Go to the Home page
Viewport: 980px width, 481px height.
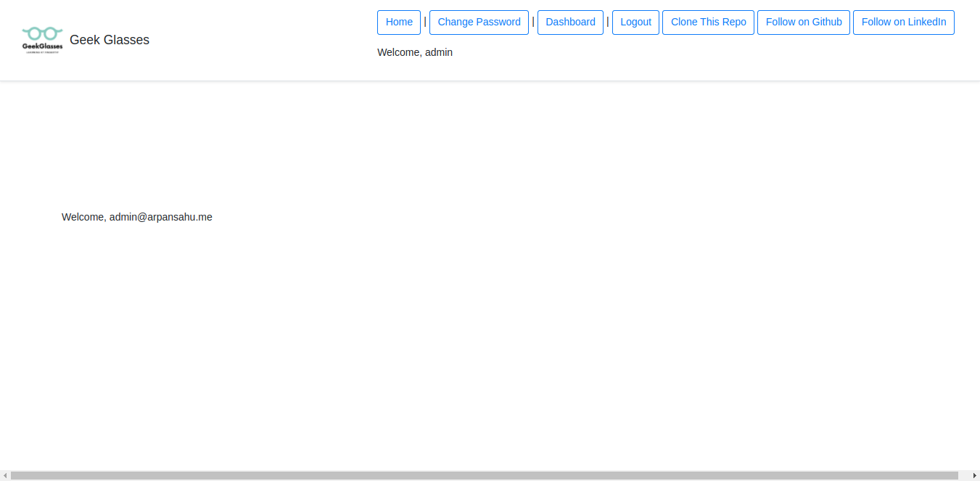click(x=399, y=22)
